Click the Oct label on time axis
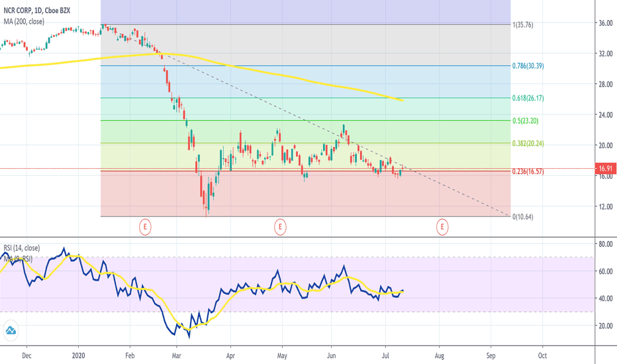The width and height of the screenshot is (617, 364). (542, 356)
